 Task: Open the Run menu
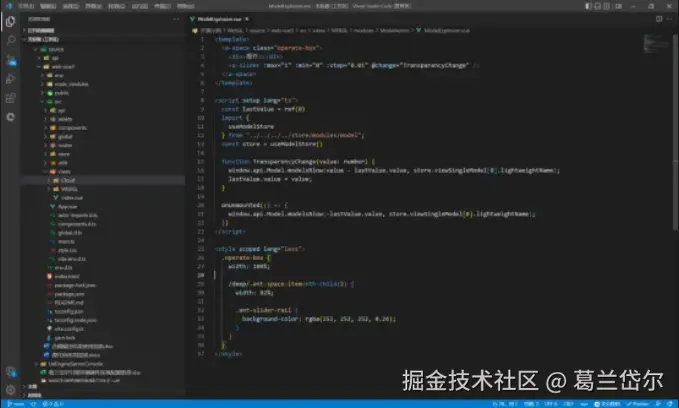139,6
